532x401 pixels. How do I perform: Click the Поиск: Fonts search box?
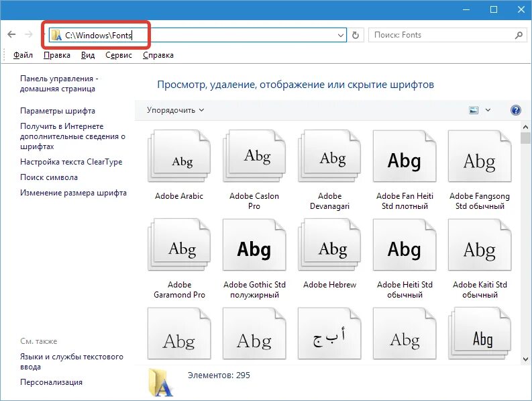(447, 35)
